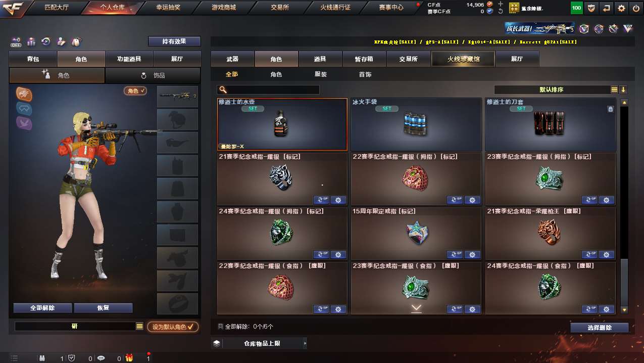Click the 全部解除 button
Screen dimensions: 644x363
pos(43,307)
